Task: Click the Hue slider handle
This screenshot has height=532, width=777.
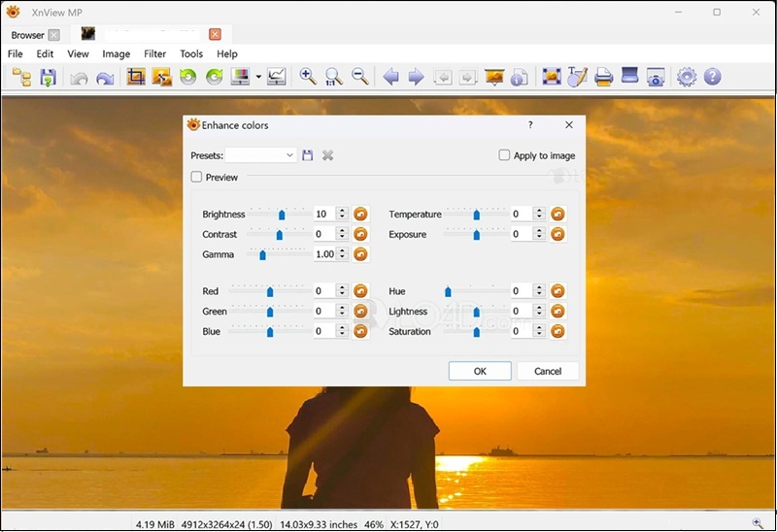Action: [448, 291]
